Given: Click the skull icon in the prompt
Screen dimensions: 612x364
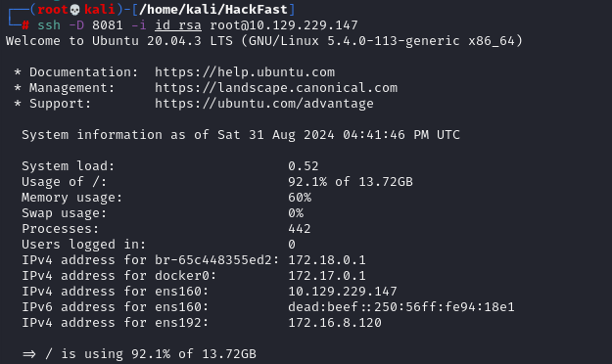Looking at the screenshot, I should click(x=75, y=10).
